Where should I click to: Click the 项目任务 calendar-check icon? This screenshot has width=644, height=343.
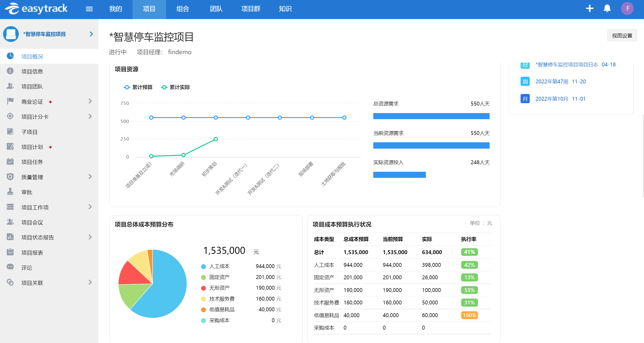(10, 162)
